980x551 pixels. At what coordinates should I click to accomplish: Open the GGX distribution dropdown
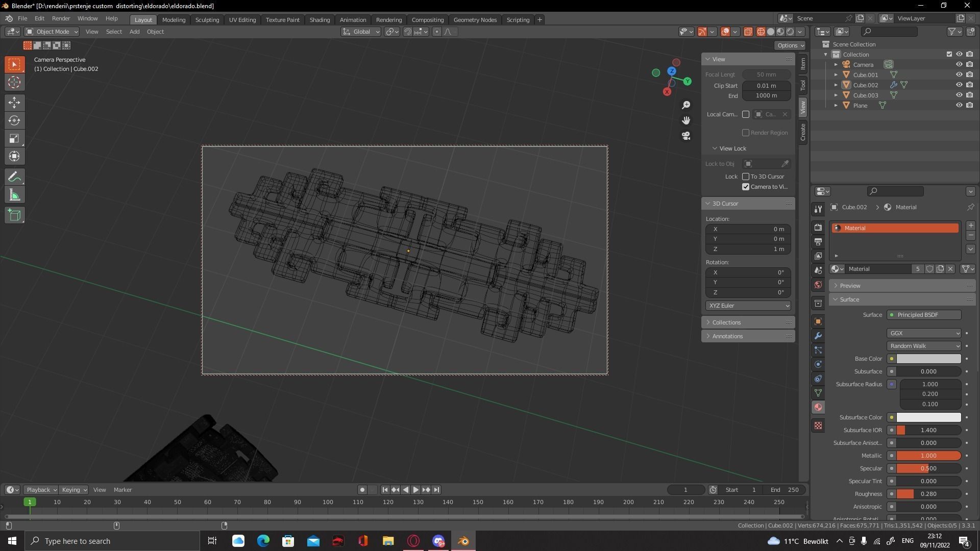tap(924, 333)
